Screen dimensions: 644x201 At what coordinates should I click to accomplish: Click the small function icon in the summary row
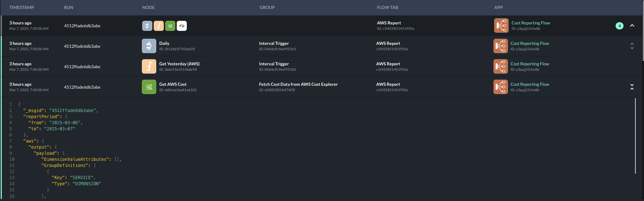point(159,26)
